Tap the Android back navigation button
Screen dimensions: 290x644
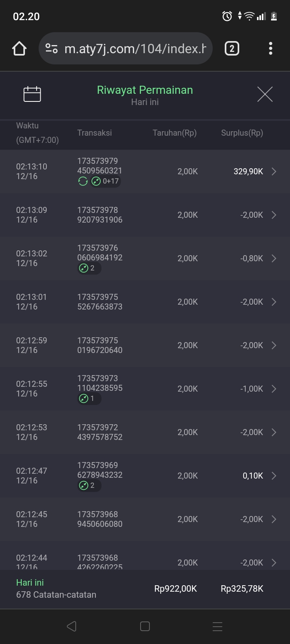click(72, 626)
